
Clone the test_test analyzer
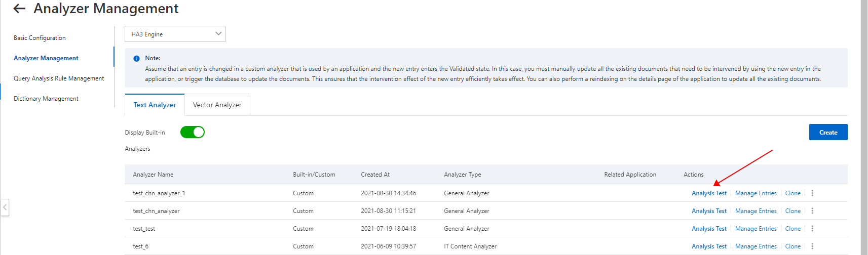point(792,229)
